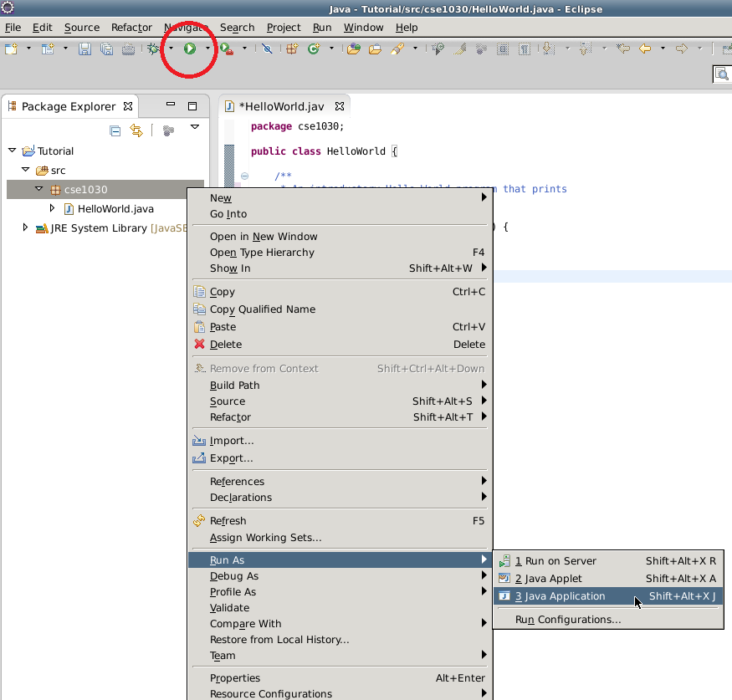Click the Save All toolbar icon

click(106, 49)
